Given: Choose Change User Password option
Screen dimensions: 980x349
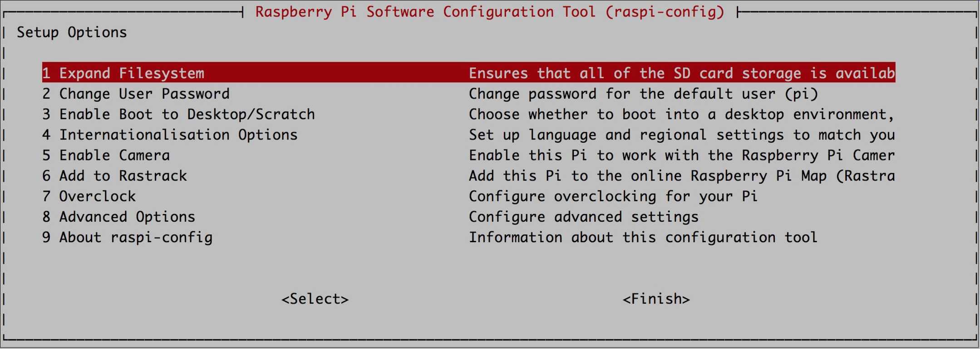Looking at the screenshot, I should point(136,94).
